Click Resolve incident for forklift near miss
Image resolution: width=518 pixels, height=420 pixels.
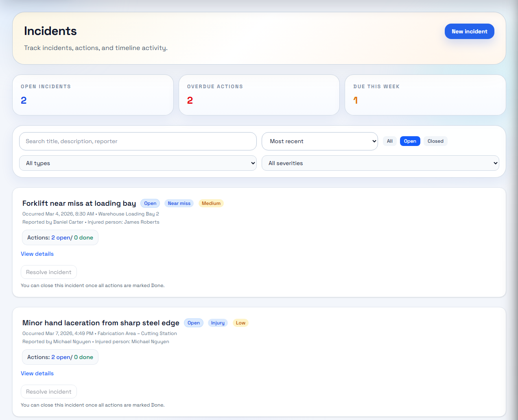(49, 272)
